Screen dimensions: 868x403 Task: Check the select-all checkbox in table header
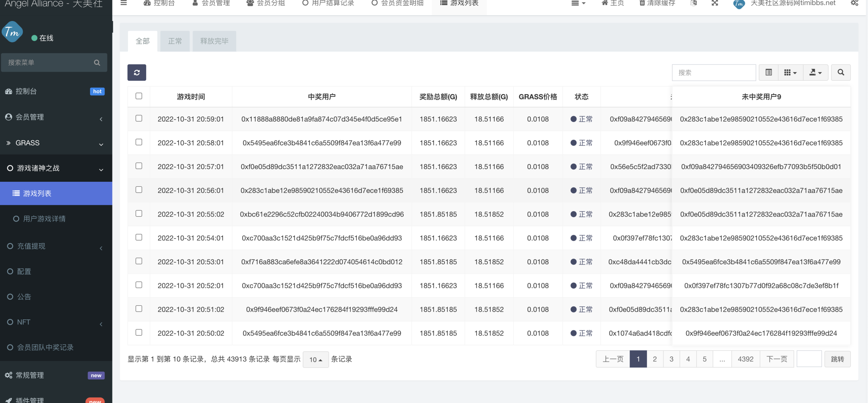pyautogui.click(x=139, y=96)
